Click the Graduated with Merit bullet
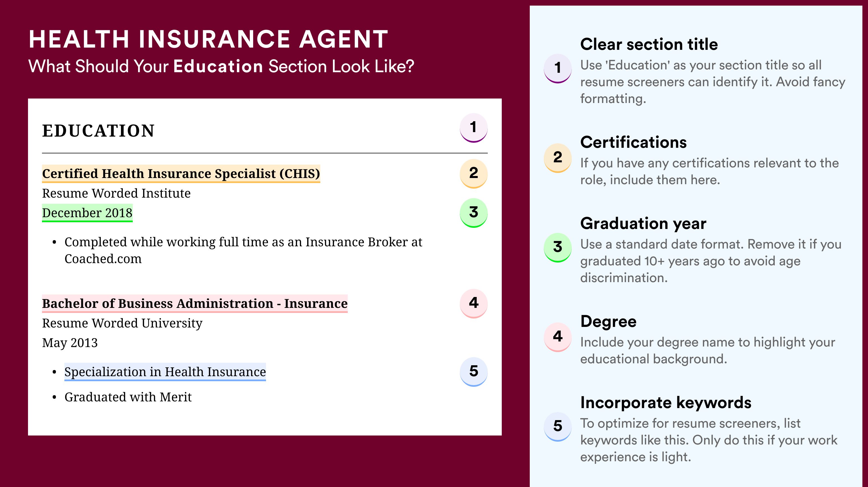The height and width of the screenshot is (487, 868). pos(128,397)
